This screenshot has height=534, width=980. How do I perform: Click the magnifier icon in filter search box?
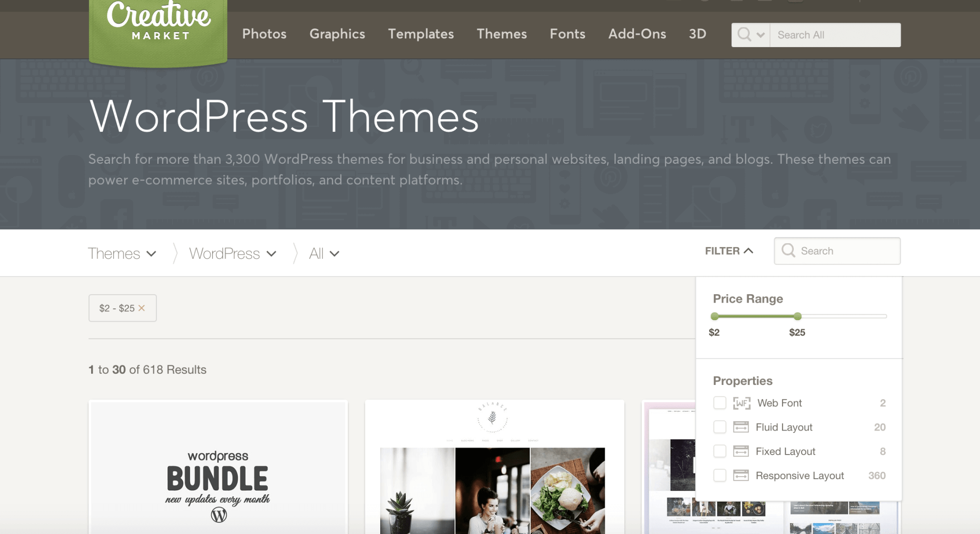coord(788,251)
